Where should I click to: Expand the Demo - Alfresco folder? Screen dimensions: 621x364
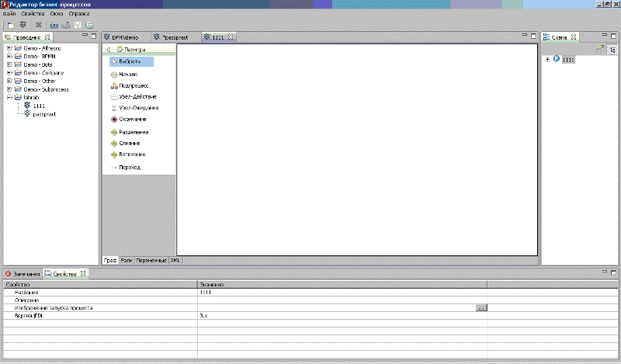9,48
